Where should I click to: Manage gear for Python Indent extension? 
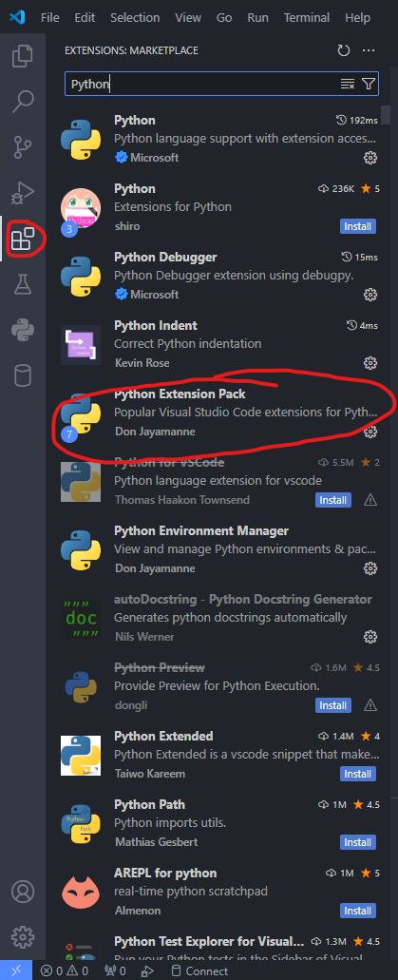coord(370,363)
